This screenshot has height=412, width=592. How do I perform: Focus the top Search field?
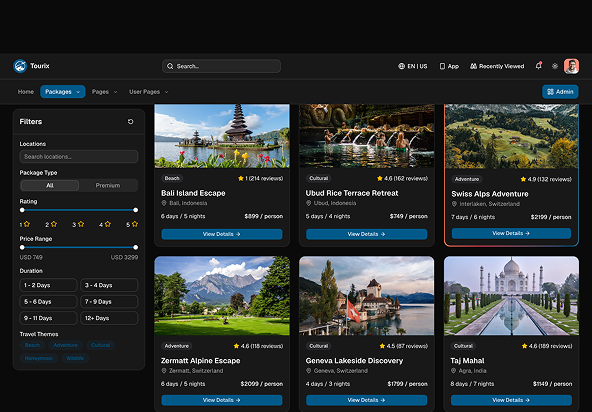click(222, 66)
